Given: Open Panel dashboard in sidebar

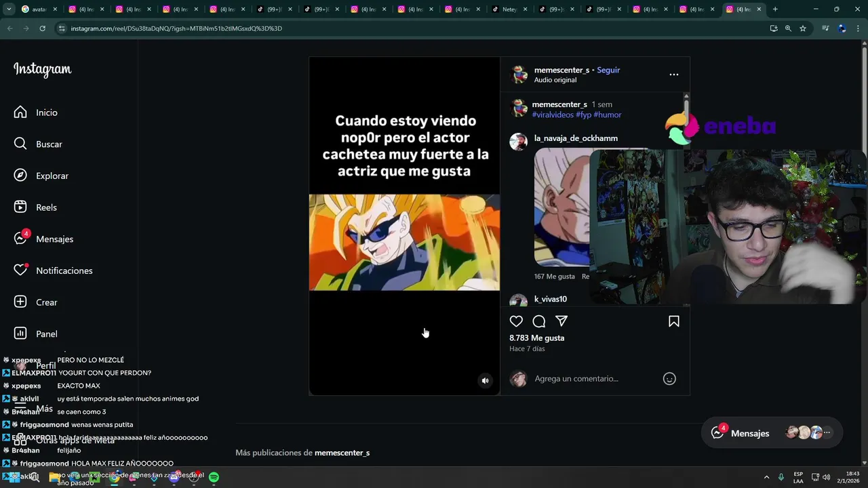Looking at the screenshot, I should (35, 333).
